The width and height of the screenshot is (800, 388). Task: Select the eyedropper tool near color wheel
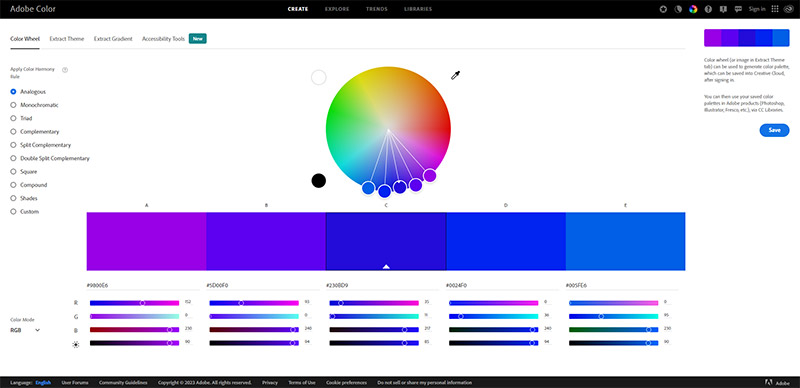tap(456, 76)
